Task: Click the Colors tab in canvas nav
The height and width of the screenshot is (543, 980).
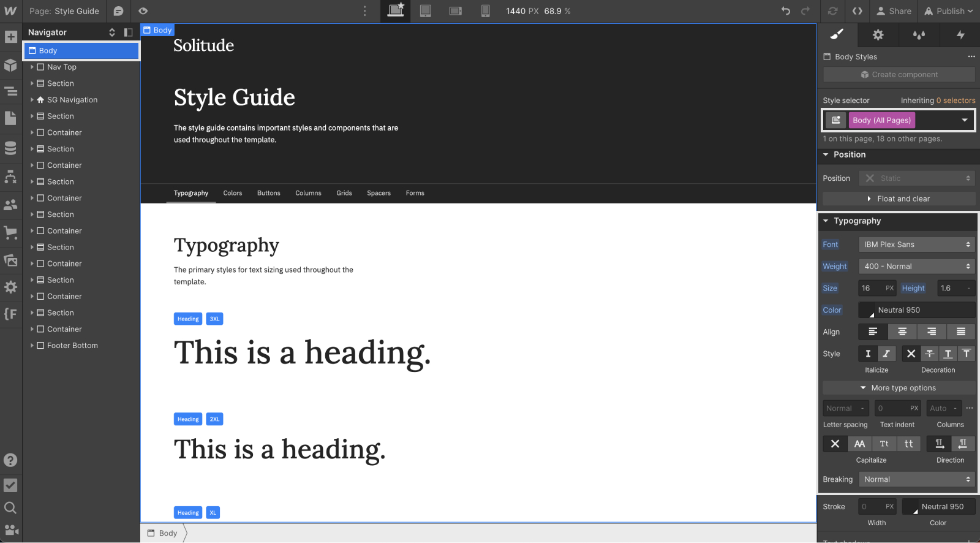Action: [x=233, y=193]
